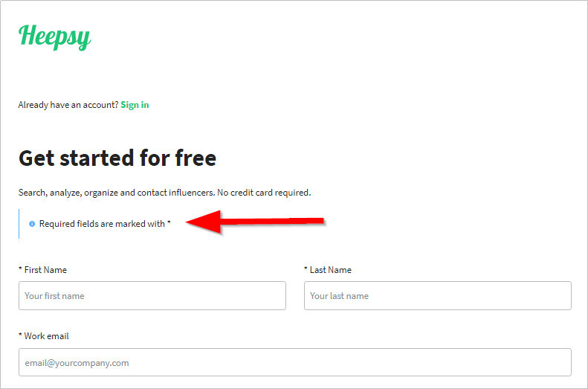This screenshot has width=588, height=389.
Task: Select the email@yourcompany.com input box
Action: coord(295,362)
